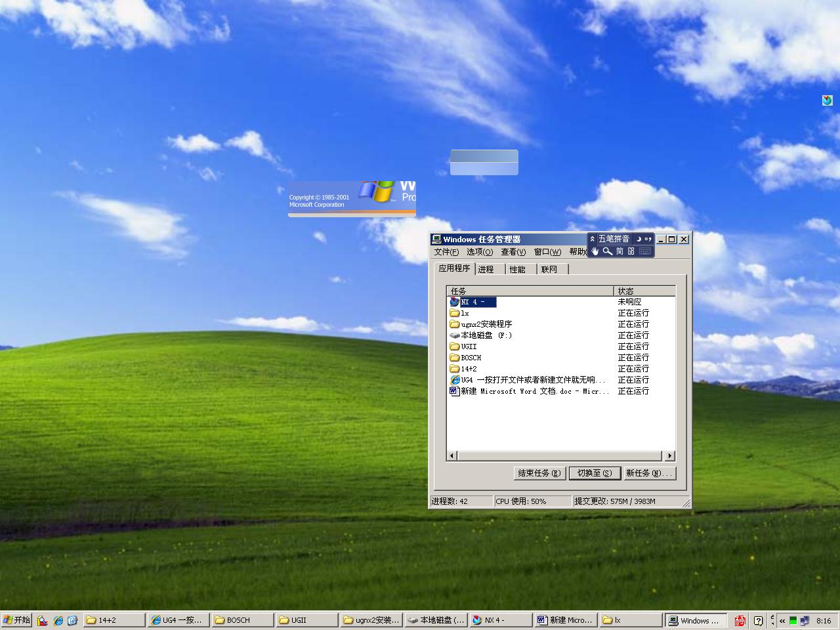Click the 结束任务(E) button
The height and width of the screenshot is (630, 840).
(539, 473)
